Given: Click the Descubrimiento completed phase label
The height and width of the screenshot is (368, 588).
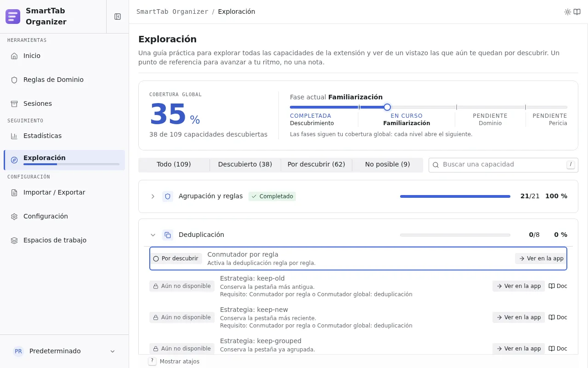Looking at the screenshot, I should coord(312,123).
